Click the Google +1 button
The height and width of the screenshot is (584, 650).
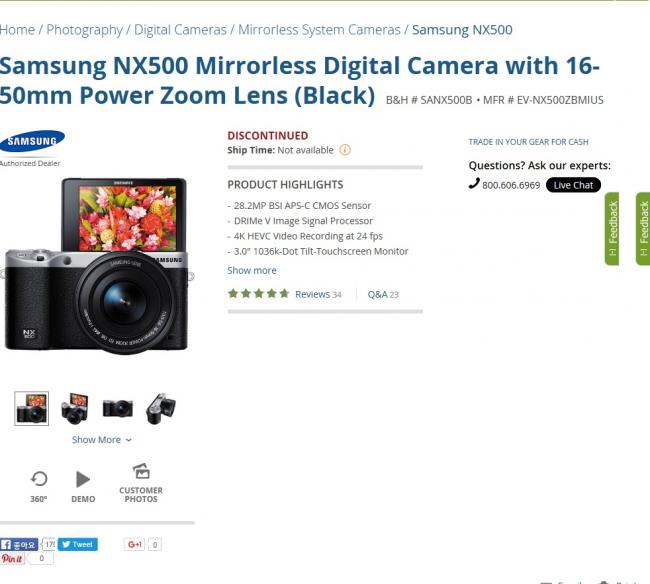click(135, 544)
